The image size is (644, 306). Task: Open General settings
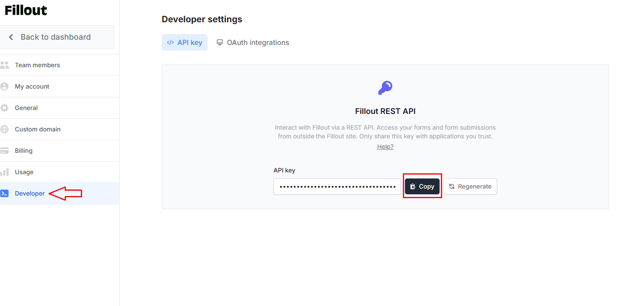coord(59,108)
